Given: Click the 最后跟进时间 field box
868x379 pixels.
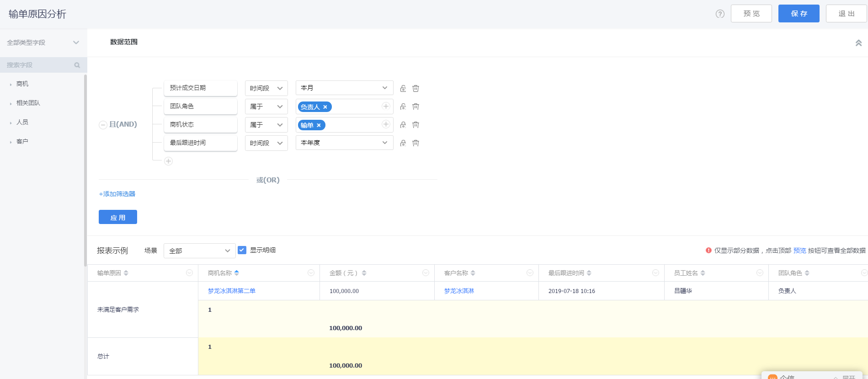Looking at the screenshot, I should point(201,143).
